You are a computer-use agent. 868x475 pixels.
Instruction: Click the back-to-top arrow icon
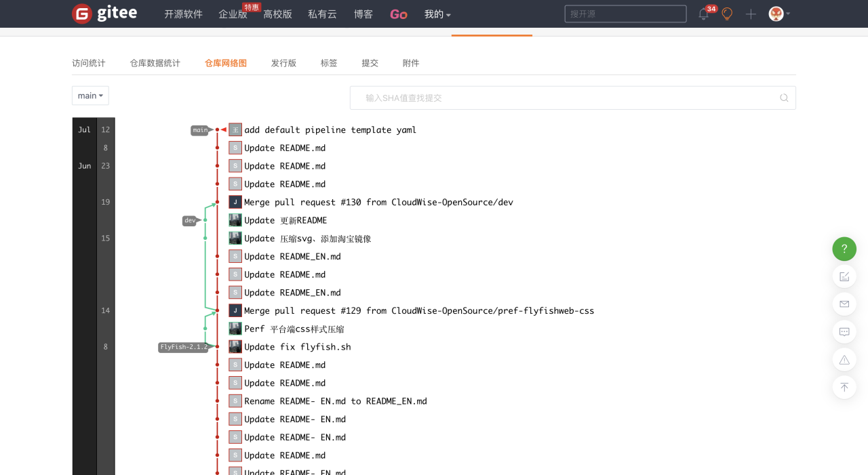pos(844,387)
